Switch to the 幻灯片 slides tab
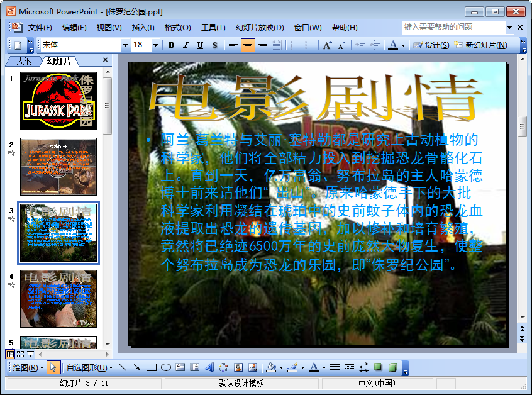Image resolution: width=532 pixels, height=395 pixels. 59,61
